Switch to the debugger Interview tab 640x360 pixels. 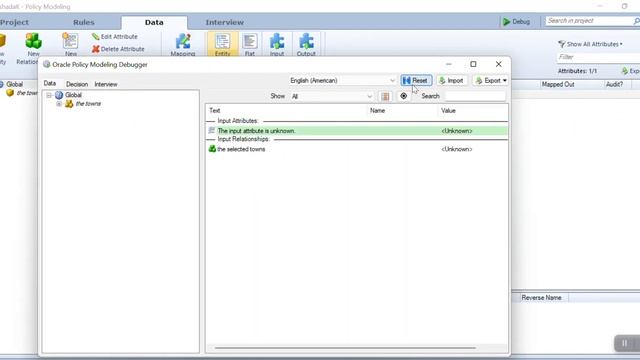(106, 84)
